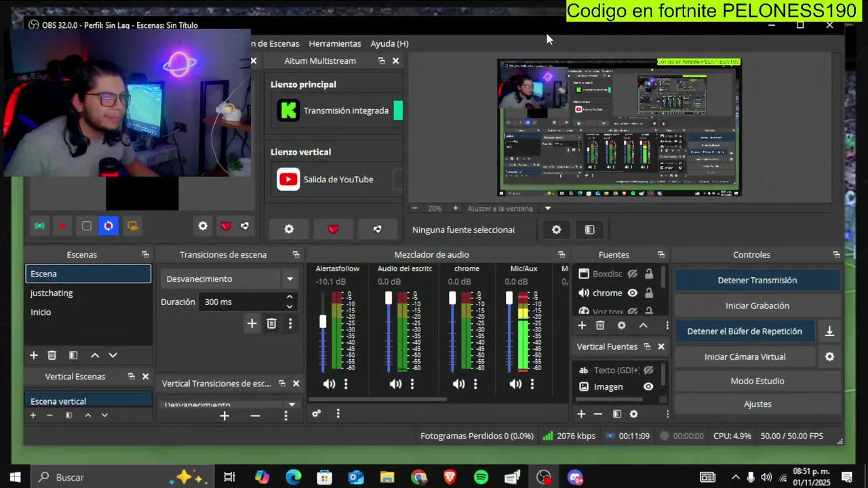Select 'Salida de YouTube' output in Multistream

click(338, 180)
